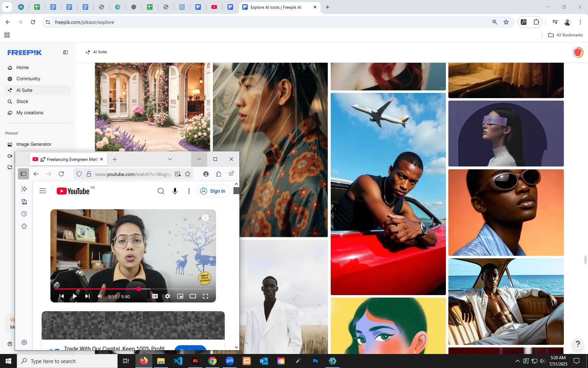The height and width of the screenshot is (368, 588).
Task: Reload the Freepik page in Chrome
Action: pos(33,22)
